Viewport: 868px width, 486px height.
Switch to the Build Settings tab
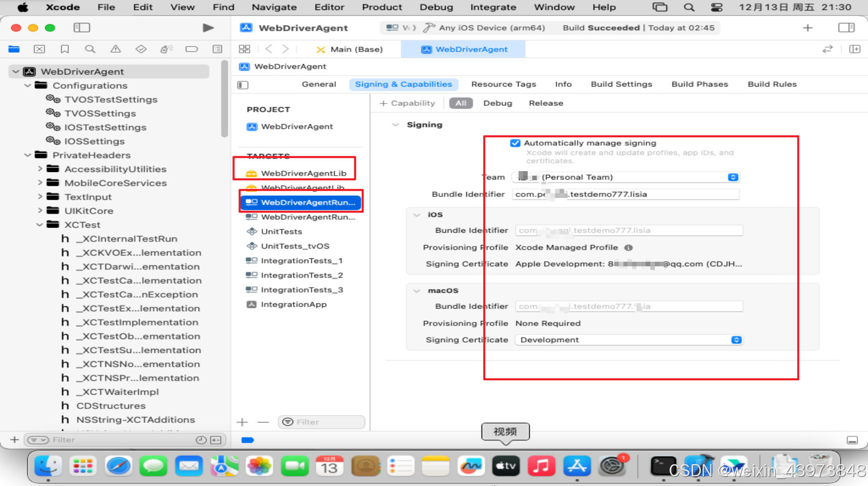tap(621, 85)
